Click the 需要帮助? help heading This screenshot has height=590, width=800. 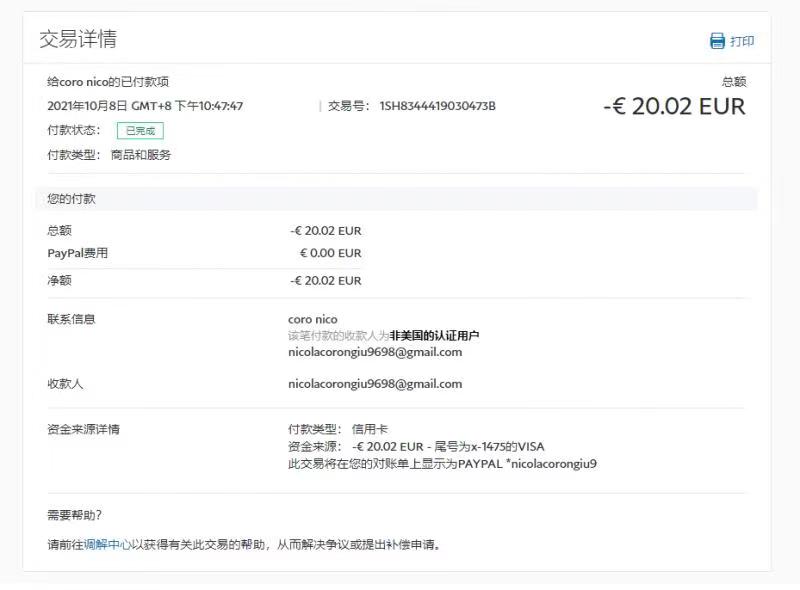coord(74,515)
